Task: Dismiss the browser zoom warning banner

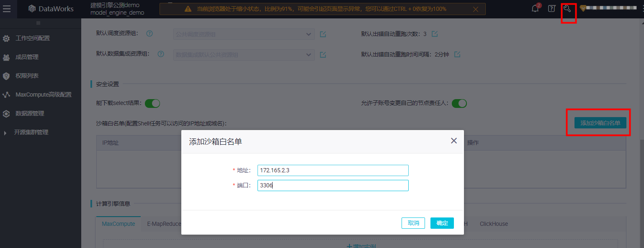Action: point(475,9)
